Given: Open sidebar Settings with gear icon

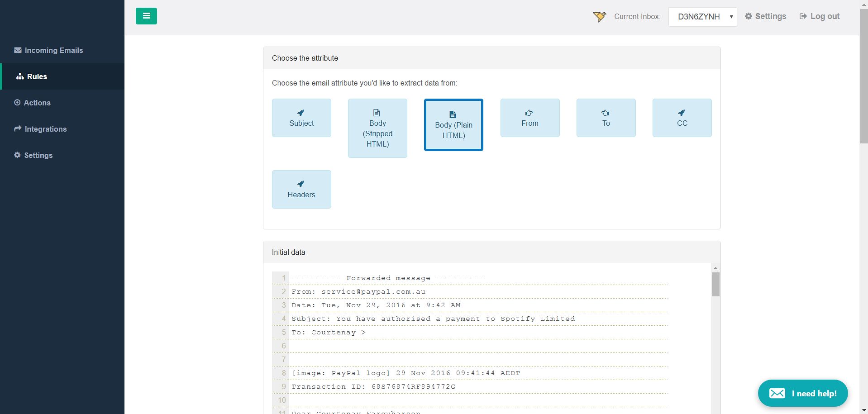Looking at the screenshot, I should pyautogui.click(x=38, y=155).
